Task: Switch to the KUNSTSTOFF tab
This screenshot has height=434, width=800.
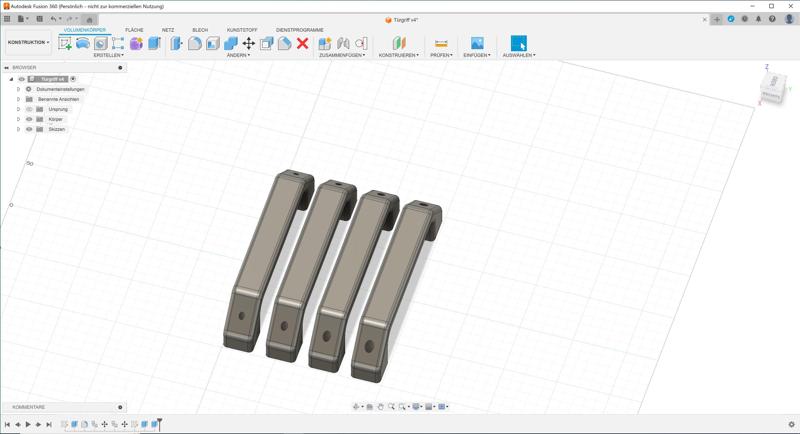Action: pos(242,30)
